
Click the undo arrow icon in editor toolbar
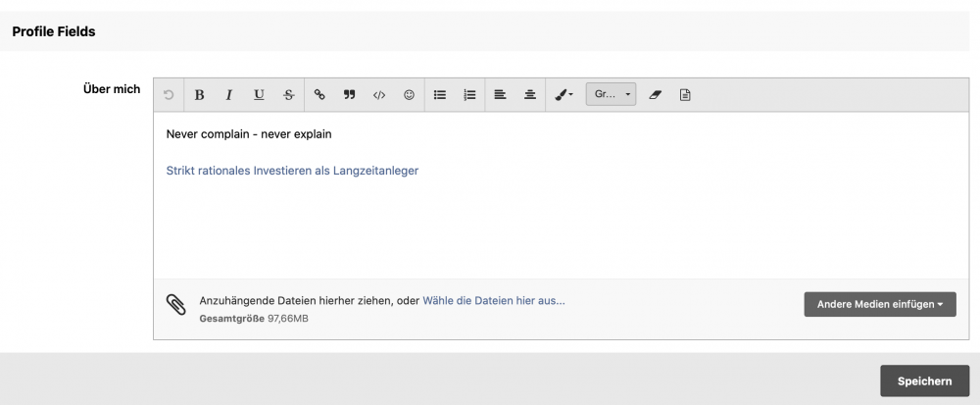(x=169, y=95)
